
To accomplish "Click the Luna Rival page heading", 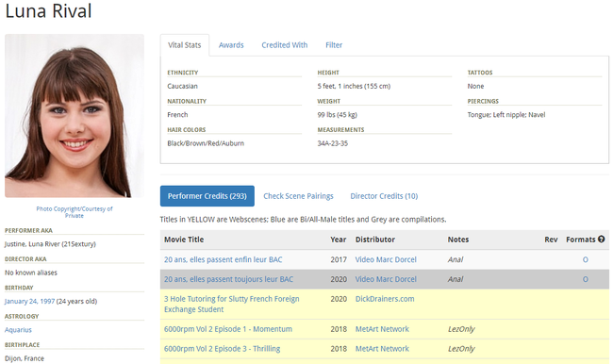I will (48, 10).
